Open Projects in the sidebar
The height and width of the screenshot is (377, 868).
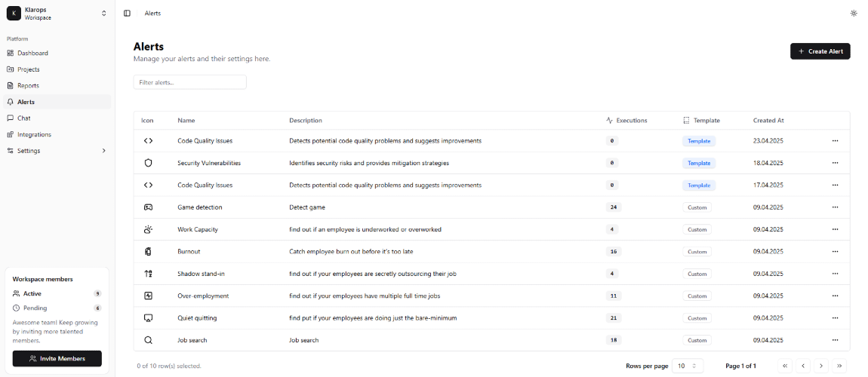click(x=57, y=69)
